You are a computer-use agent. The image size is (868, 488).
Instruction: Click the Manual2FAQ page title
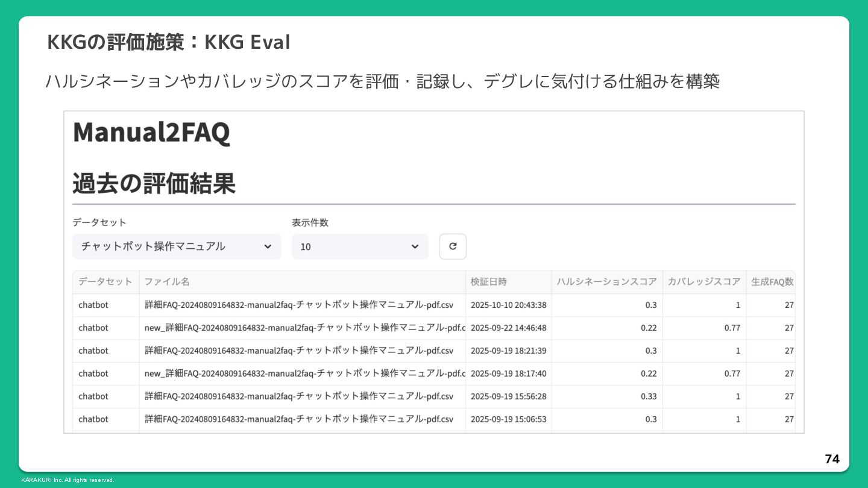click(151, 133)
